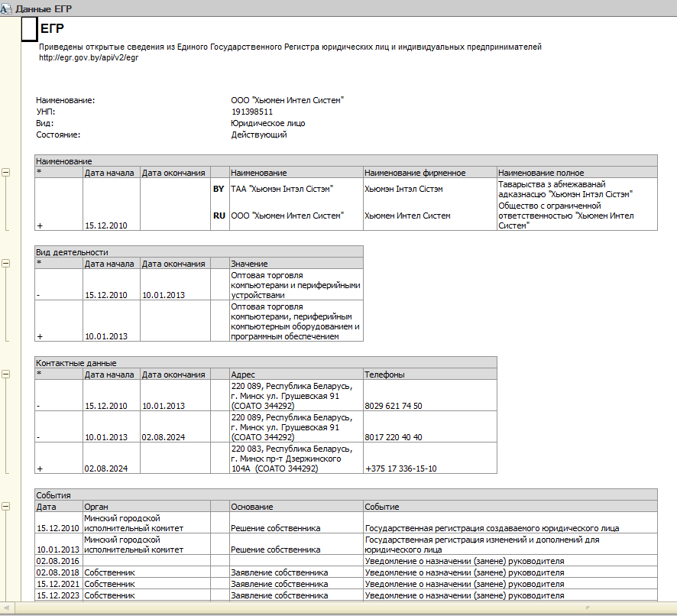Select the phone cell +375 17 336-15-10

click(x=400, y=468)
